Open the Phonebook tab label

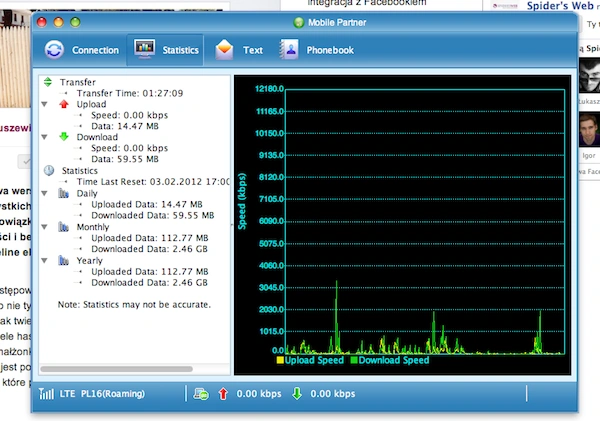click(x=330, y=50)
